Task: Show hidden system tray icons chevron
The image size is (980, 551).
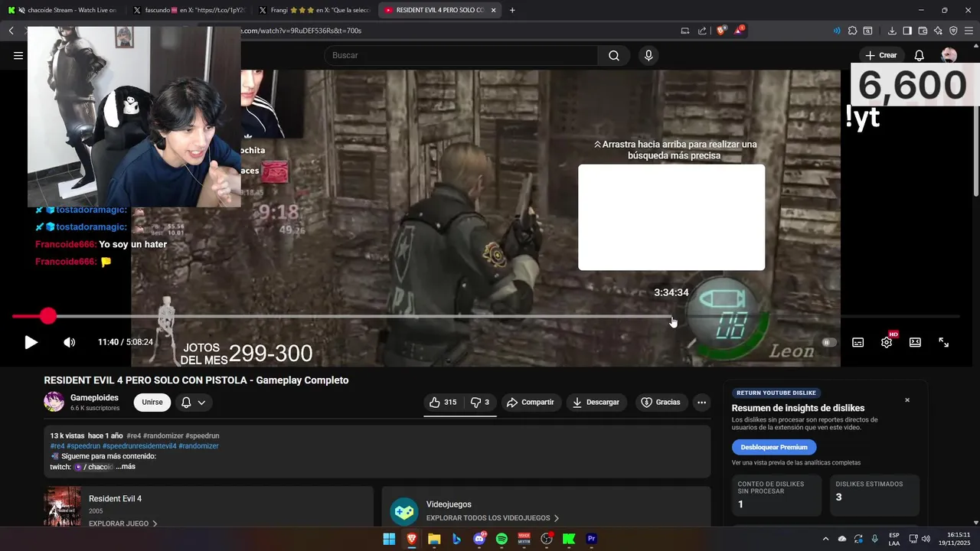Action: (x=825, y=539)
